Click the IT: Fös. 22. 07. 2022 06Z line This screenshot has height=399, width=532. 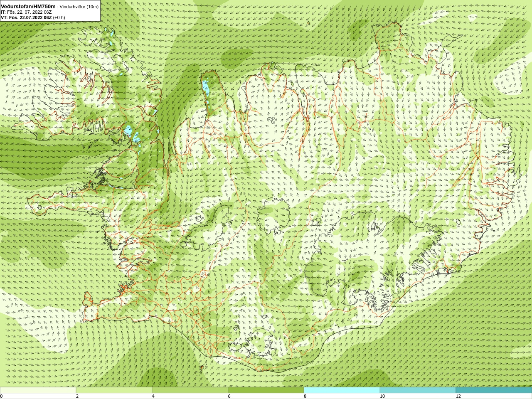point(26,12)
